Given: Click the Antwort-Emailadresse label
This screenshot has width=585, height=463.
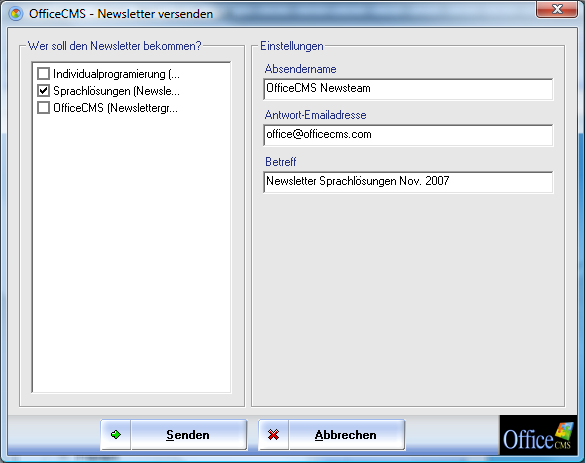Looking at the screenshot, I should click(x=315, y=115).
